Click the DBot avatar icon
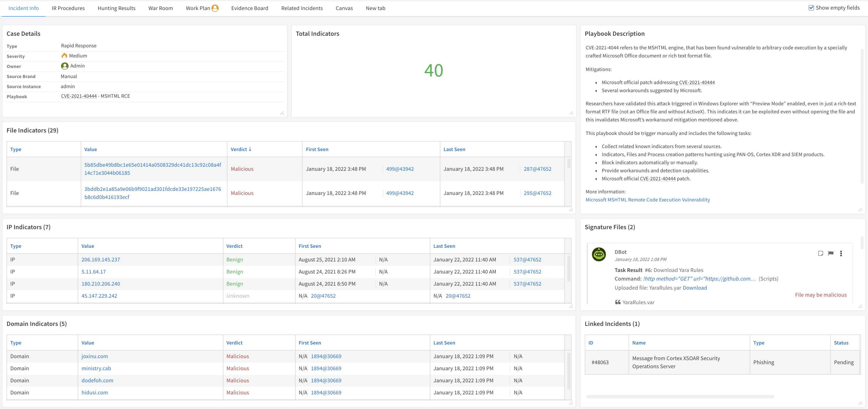The height and width of the screenshot is (409, 868). point(599,254)
